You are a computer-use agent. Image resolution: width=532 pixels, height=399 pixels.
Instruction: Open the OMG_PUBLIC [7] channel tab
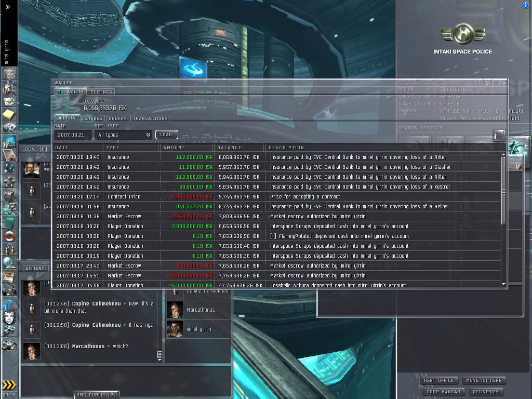(x=96, y=395)
